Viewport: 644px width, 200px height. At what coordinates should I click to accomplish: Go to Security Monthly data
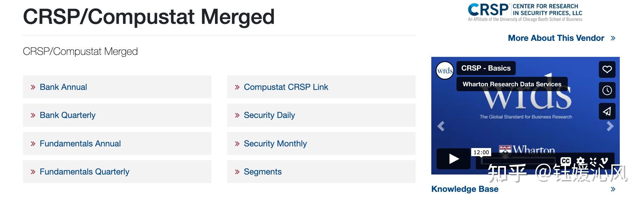coord(275,143)
